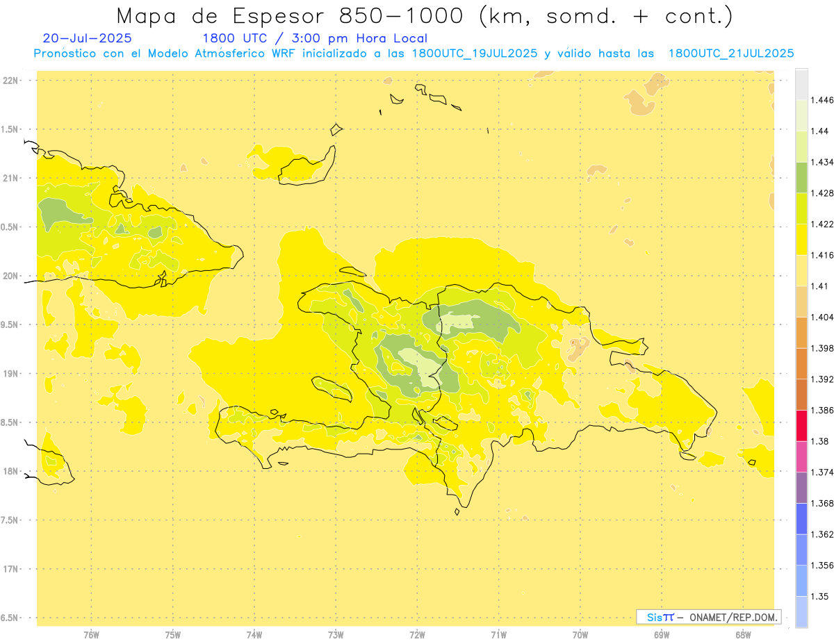Click the 'SisTT - ONAMET/REP.DOM.' credit box

click(x=709, y=617)
